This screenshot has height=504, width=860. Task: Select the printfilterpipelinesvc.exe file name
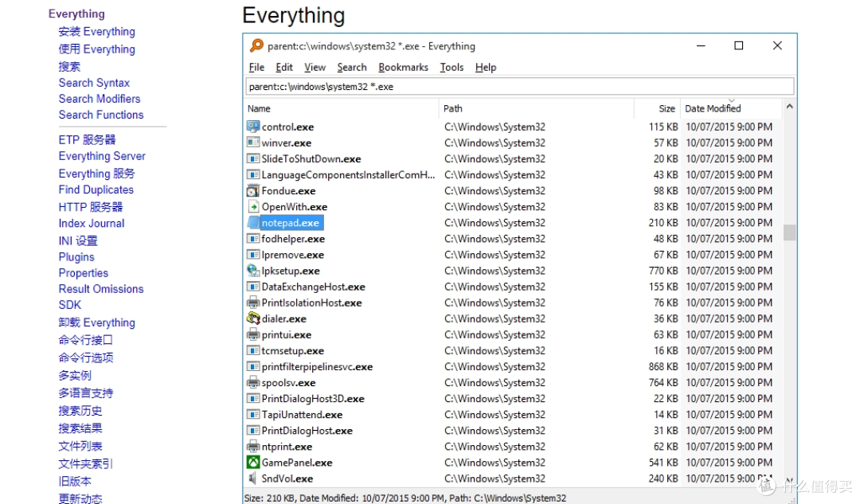point(317,366)
